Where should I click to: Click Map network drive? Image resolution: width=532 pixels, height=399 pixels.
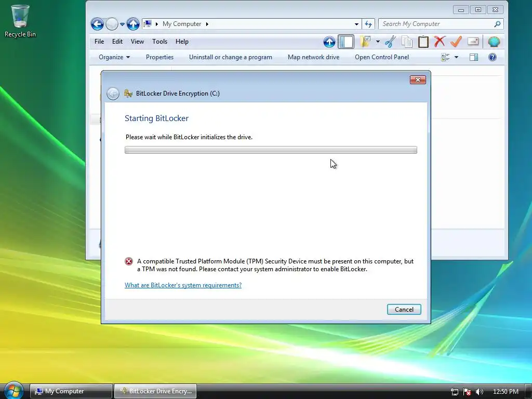pyautogui.click(x=313, y=57)
